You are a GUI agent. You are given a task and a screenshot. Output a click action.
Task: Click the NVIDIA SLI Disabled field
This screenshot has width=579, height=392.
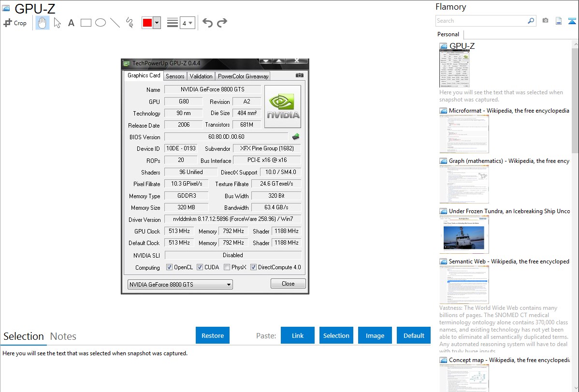[x=233, y=255]
